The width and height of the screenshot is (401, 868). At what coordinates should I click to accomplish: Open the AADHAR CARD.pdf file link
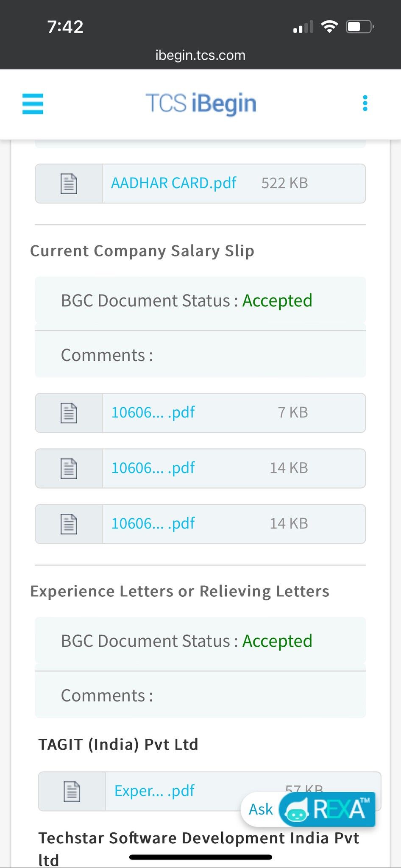tap(173, 183)
